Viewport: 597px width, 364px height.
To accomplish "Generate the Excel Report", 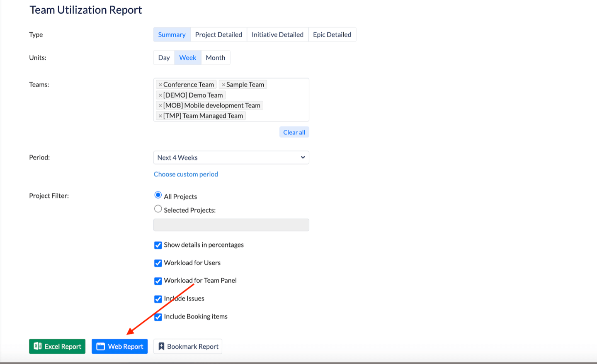I will tap(57, 346).
